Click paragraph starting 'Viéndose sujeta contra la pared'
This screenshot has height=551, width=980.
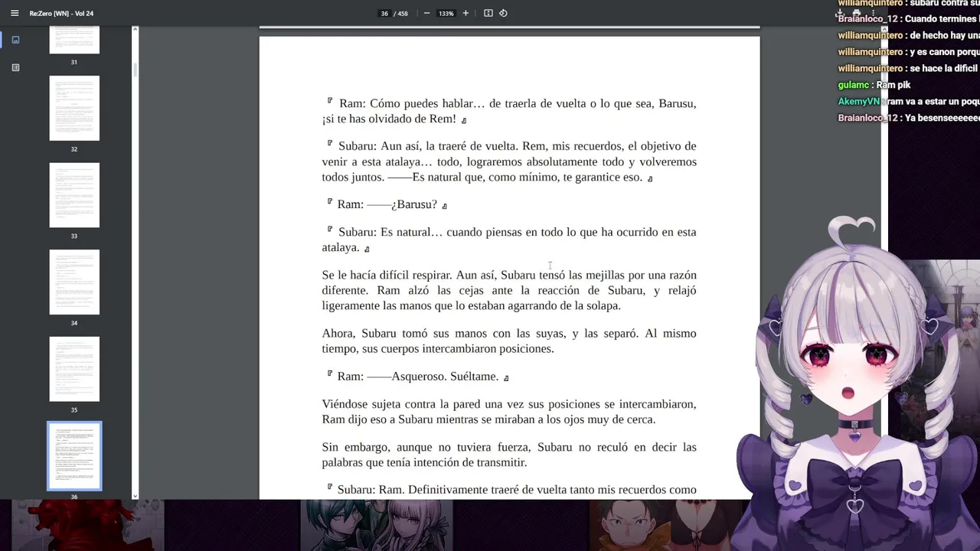tap(509, 412)
